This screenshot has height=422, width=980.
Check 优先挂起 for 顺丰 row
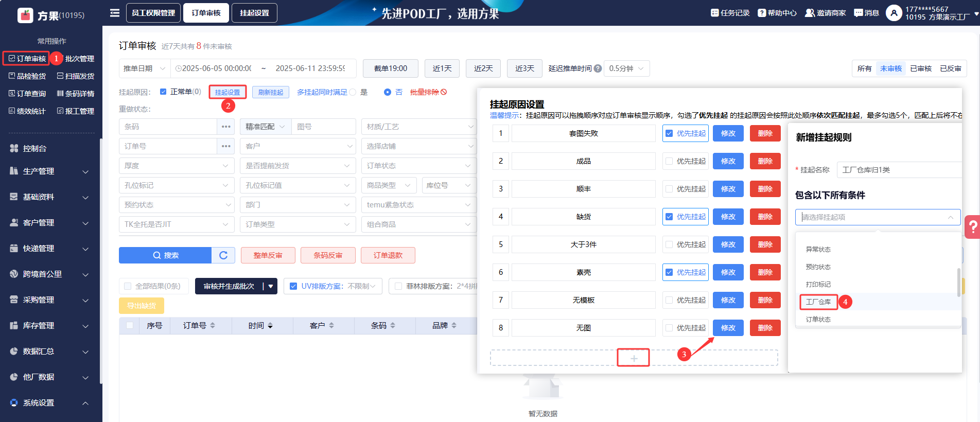coord(669,189)
